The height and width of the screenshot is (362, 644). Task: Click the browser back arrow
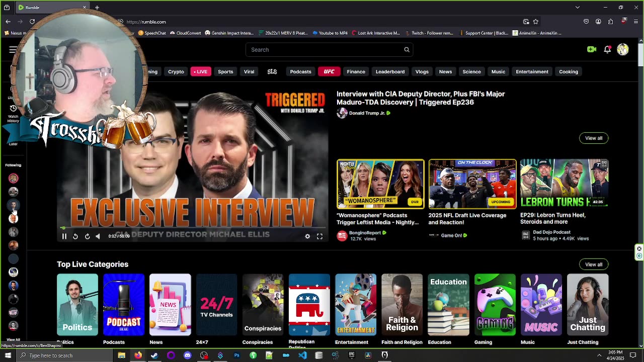coord(8,22)
